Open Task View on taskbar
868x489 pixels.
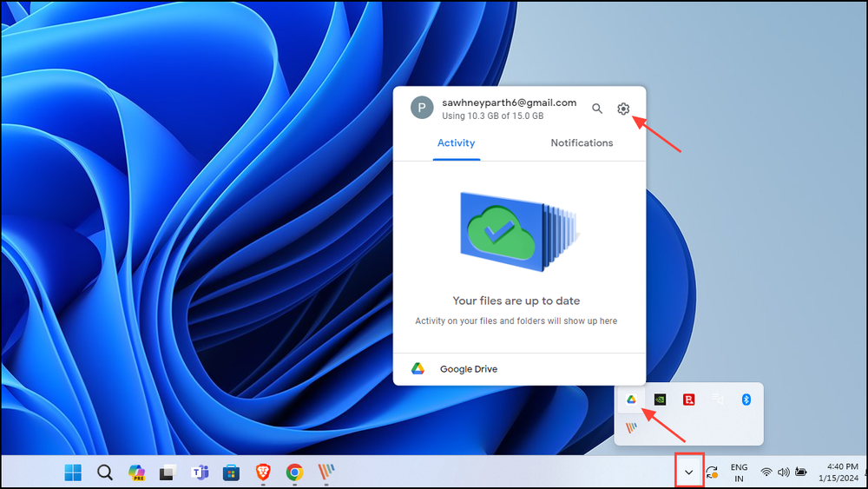[168, 472]
